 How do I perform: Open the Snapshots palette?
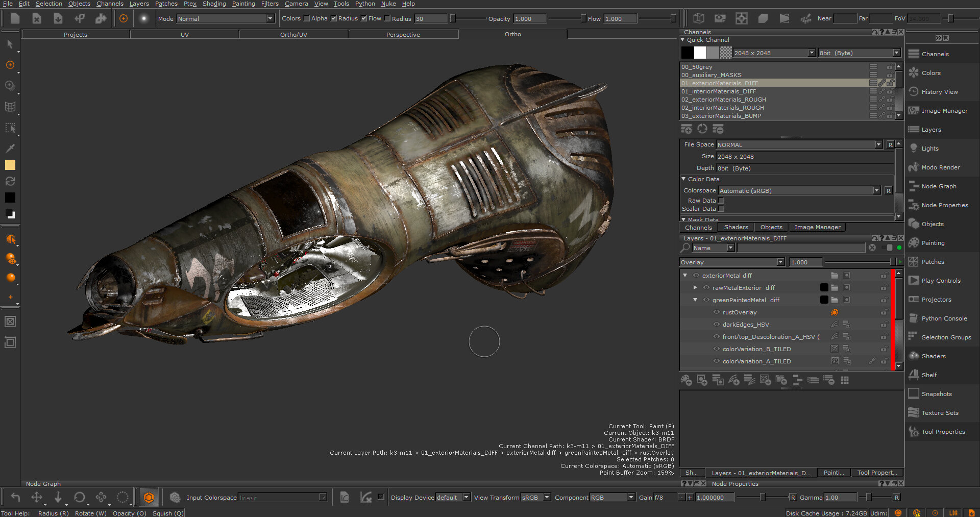(x=936, y=394)
